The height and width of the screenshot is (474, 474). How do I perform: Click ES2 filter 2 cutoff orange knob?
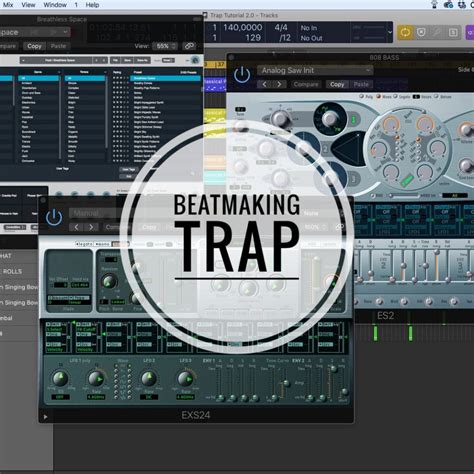pos(424,124)
